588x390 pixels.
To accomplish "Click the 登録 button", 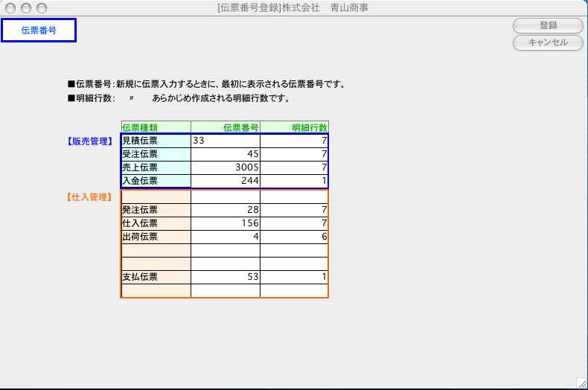I will point(547,25).
